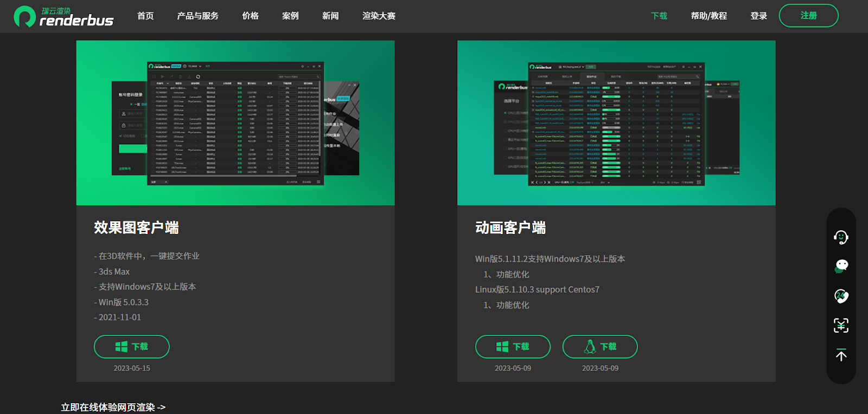Viewport: 868px width, 414px height.
Task: Click the Renderbus logo
Action: [x=63, y=17]
